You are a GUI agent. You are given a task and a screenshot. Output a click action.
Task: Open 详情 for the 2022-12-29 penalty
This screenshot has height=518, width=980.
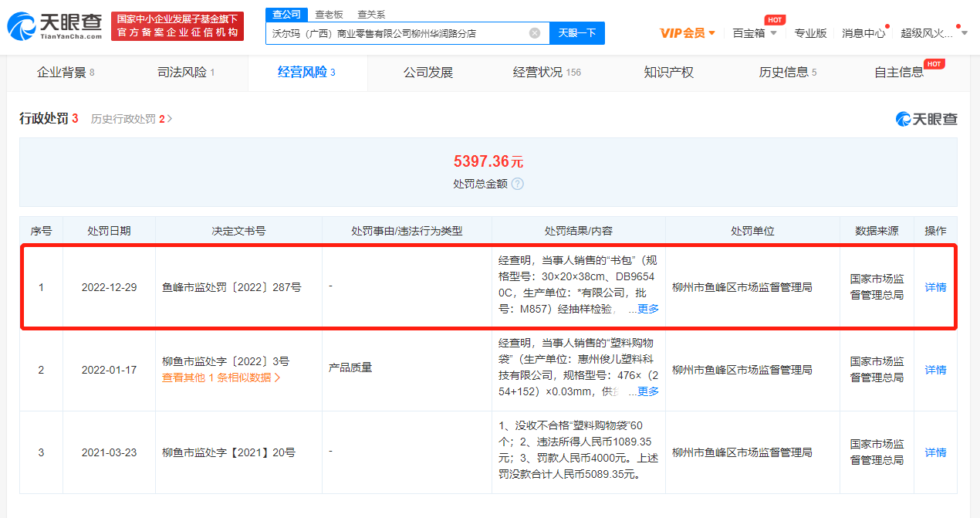pos(935,287)
